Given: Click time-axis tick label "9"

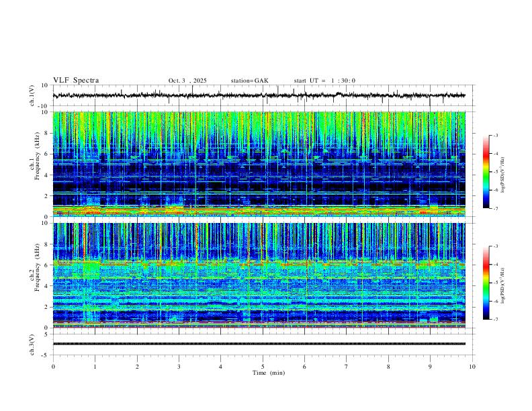Looking at the screenshot, I should pos(430,367).
